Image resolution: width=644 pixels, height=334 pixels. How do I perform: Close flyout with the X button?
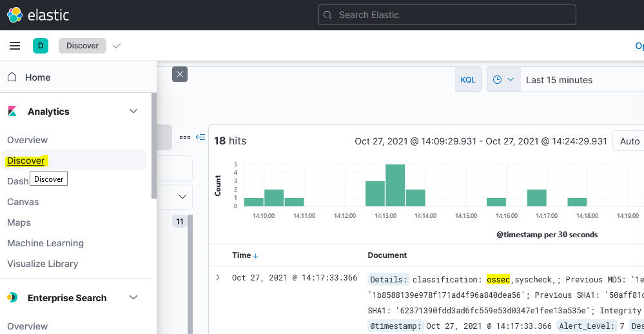(180, 74)
